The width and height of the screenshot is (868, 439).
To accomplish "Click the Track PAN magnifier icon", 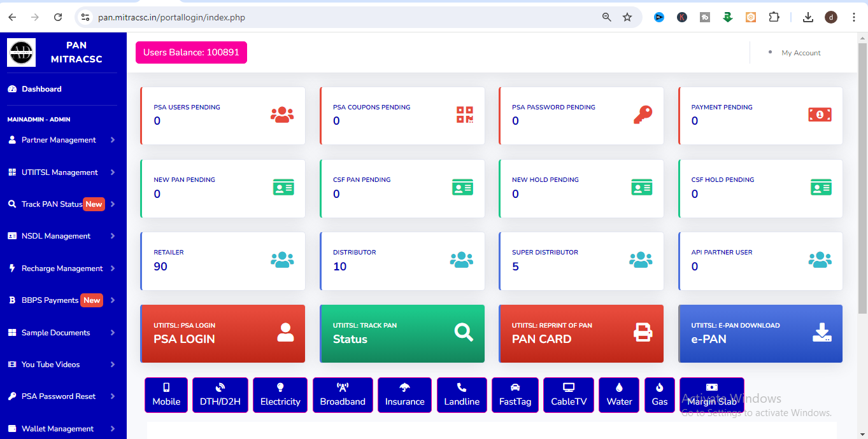I will pyautogui.click(x=464, y=332).
